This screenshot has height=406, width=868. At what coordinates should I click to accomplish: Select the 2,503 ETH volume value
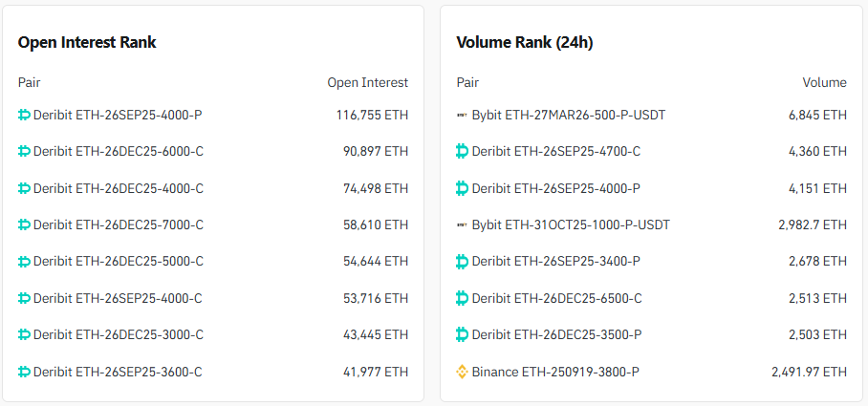click(x=817, y=334)
